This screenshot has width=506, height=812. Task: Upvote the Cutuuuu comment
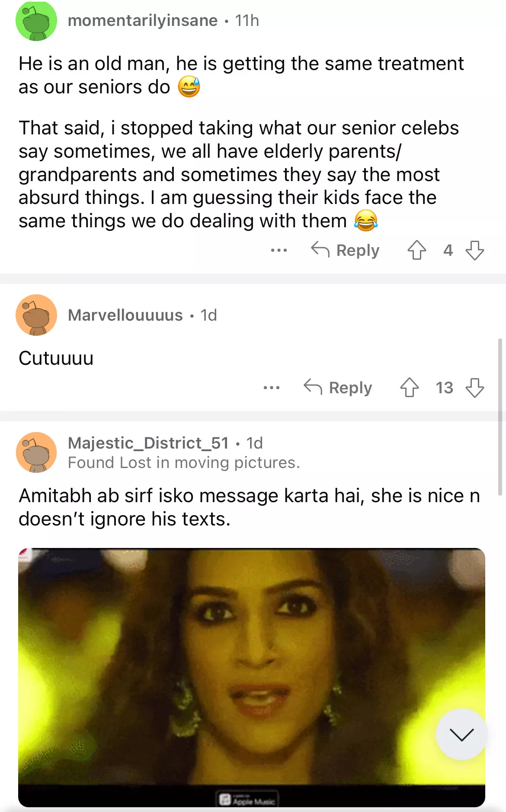click(409, 387)
